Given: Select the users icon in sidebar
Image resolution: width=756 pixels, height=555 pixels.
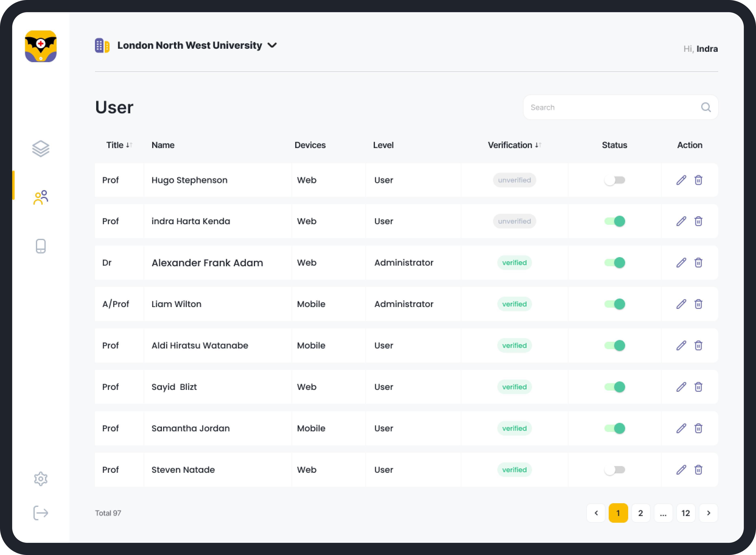Looking at the screenshot, I should (x=41, y=197).
